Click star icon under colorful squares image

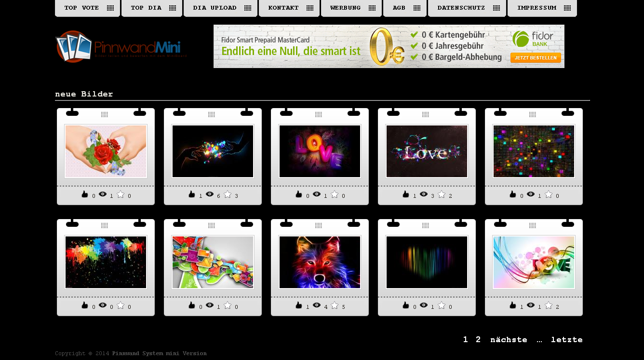(x=549, y=194)
